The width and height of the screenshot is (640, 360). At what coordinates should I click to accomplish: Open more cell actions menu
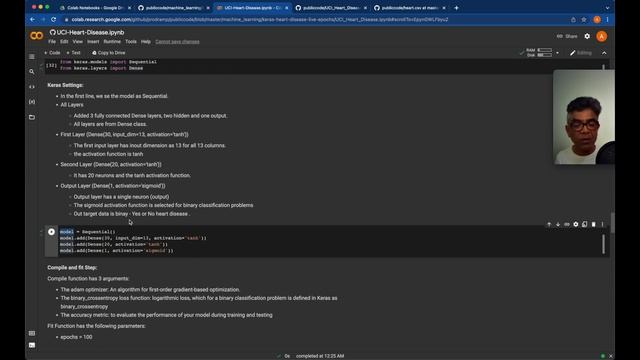[x=602, y=224]
